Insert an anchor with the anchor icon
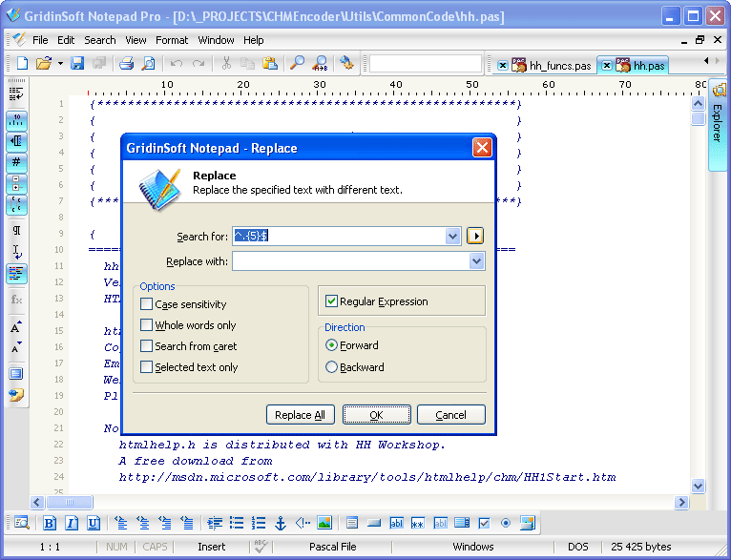 tap(281, 523)
